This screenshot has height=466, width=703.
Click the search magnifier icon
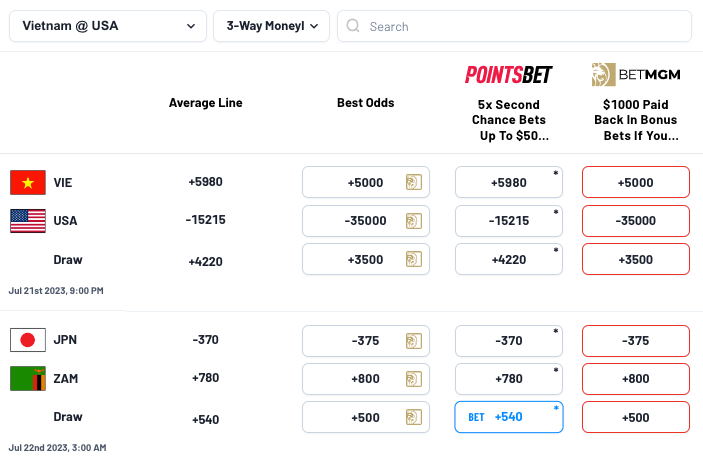click(353, 26)
